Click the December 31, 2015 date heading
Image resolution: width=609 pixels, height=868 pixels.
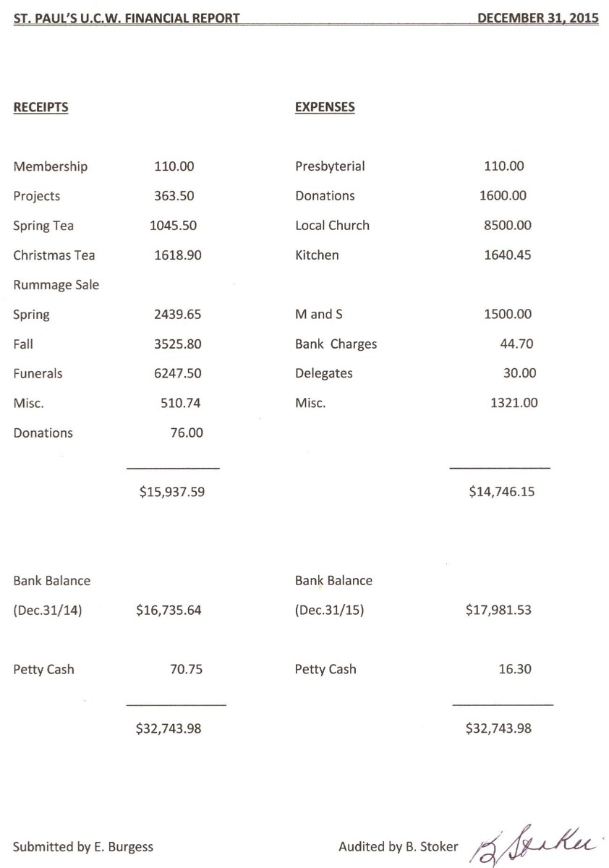point(538,19)
